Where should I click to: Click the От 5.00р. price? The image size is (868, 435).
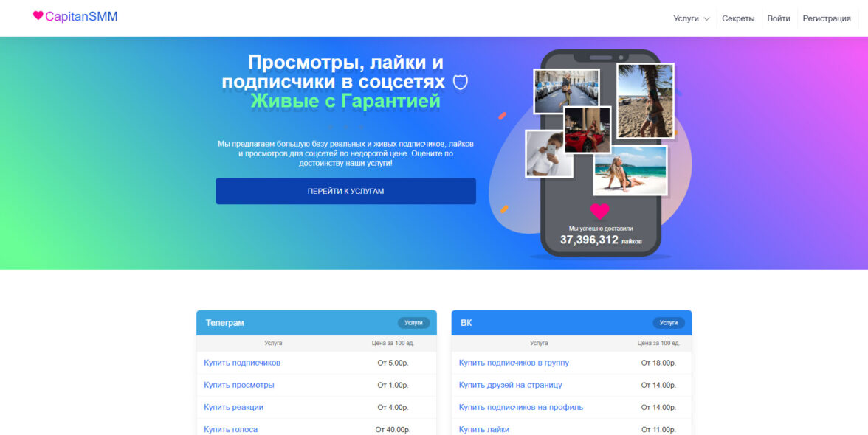tap(393, 363)
